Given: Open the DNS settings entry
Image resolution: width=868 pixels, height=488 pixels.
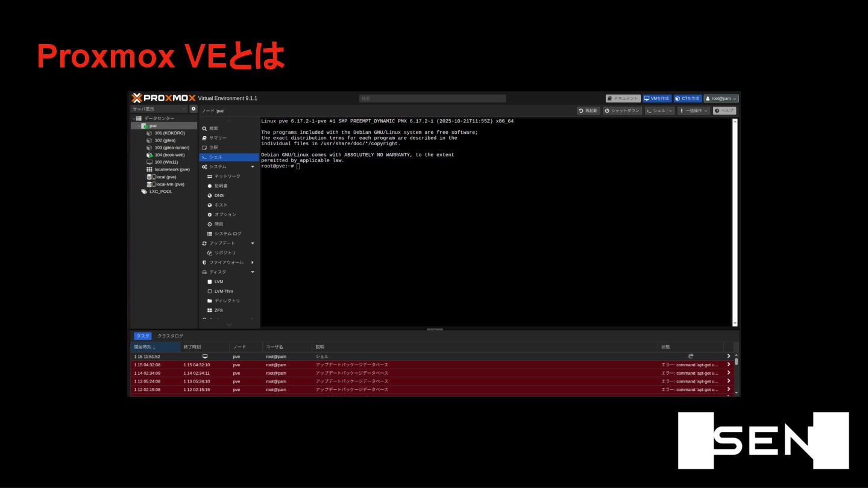Looking at the screenshot, I should point(229,196).
